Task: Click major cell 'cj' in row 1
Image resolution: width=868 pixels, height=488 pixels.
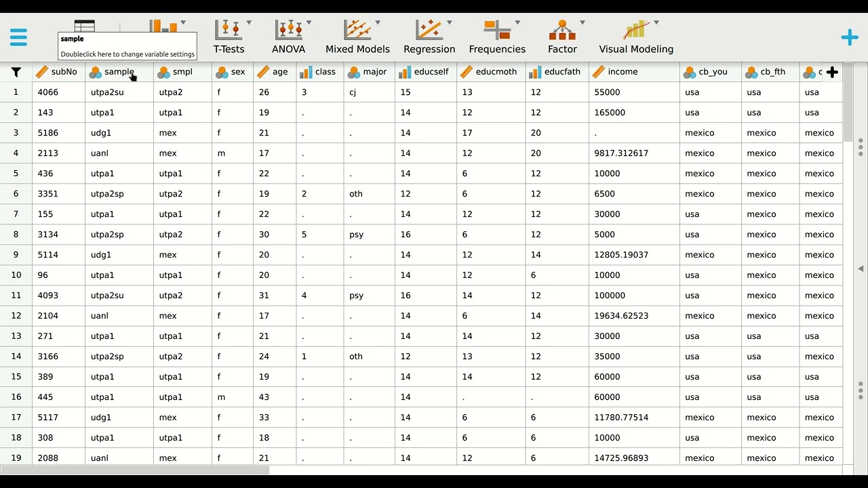Action: (370, 92)
